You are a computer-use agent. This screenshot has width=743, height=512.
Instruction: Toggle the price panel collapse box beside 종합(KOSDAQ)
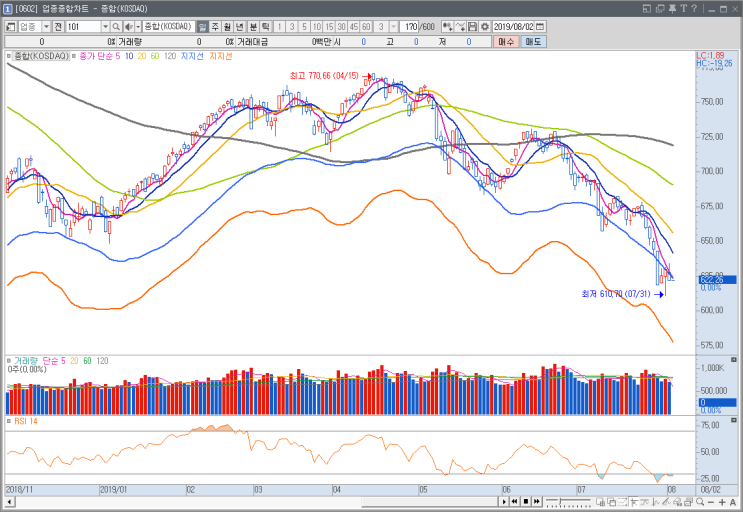point(9,56)
